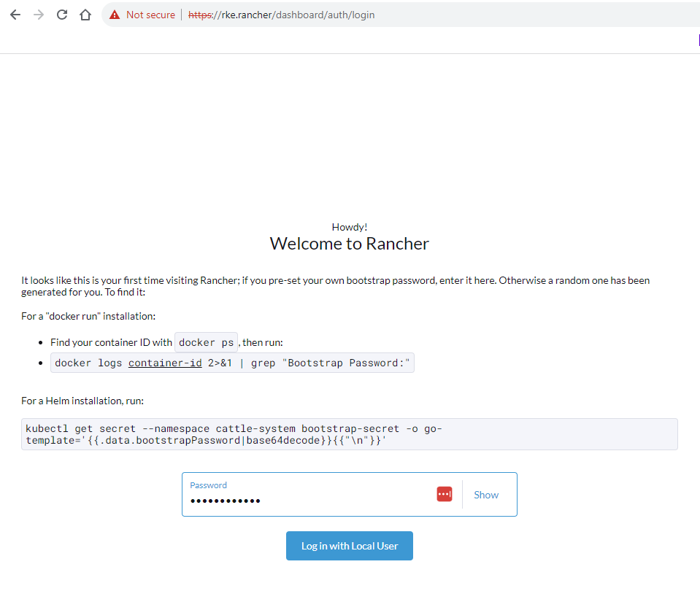Click Log in with Local User button
Image resolution: width=700 pixels, height=594 pixels.
pyautogui.click(x=350, y=546)
